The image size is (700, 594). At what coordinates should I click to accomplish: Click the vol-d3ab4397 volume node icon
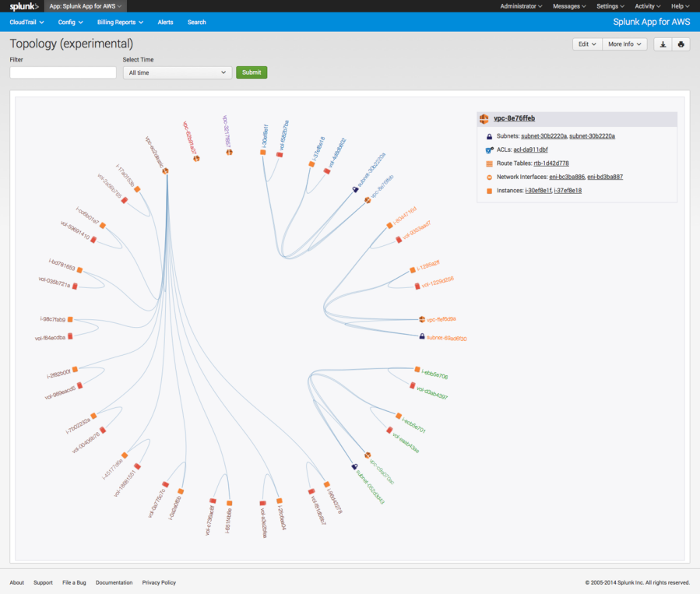pyautogui.click(x=411, y=386)
